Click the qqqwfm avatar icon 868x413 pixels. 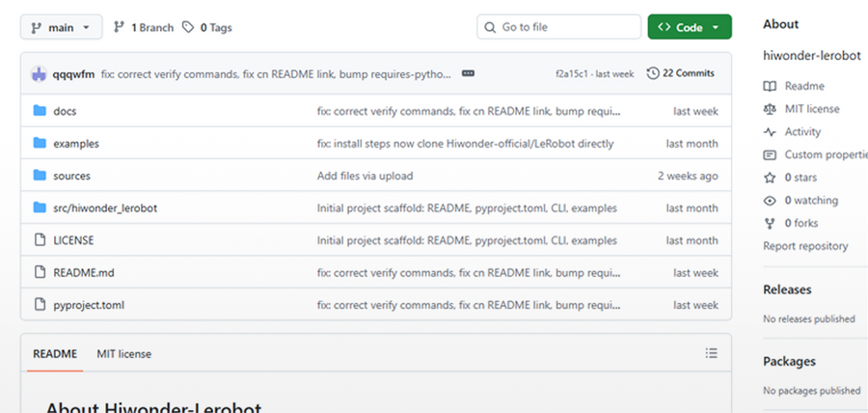coord(39,73)
